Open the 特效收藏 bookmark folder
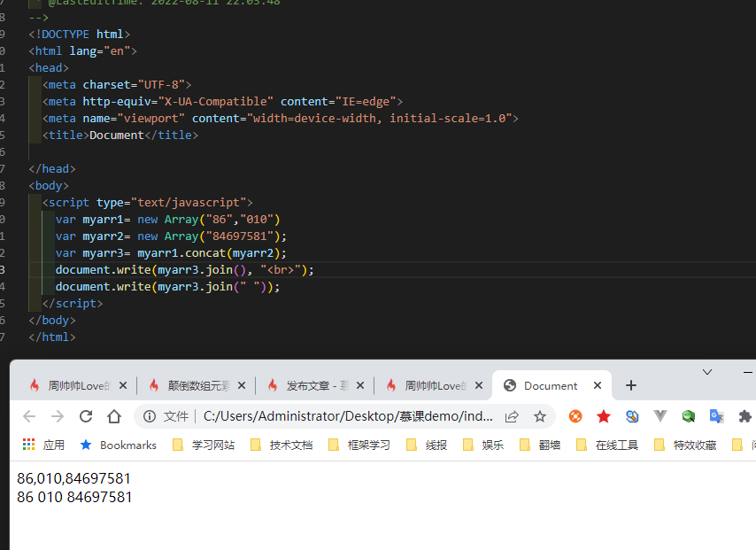 pyautogui.click(x=685, y=445)
